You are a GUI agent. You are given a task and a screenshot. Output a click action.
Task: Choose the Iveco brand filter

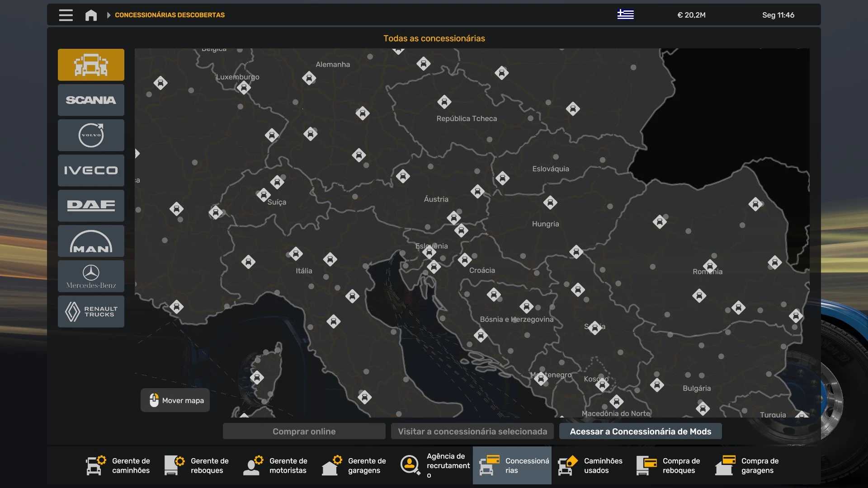tap(91, 170)
